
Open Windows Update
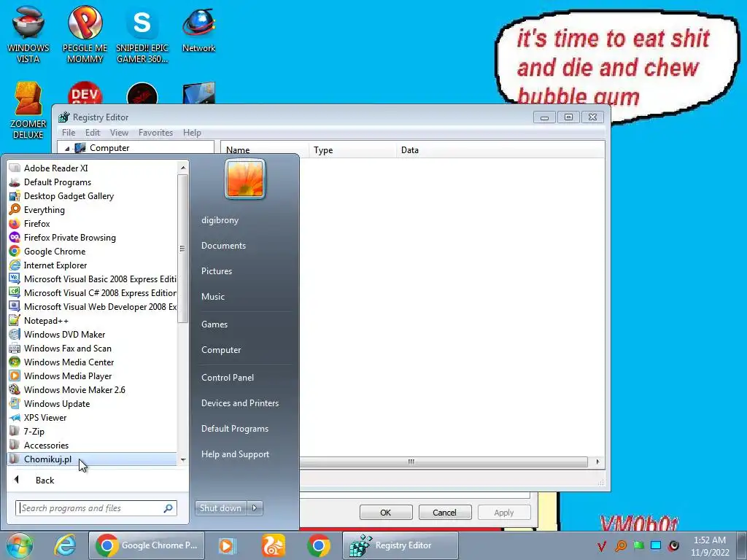pos(57,403)
